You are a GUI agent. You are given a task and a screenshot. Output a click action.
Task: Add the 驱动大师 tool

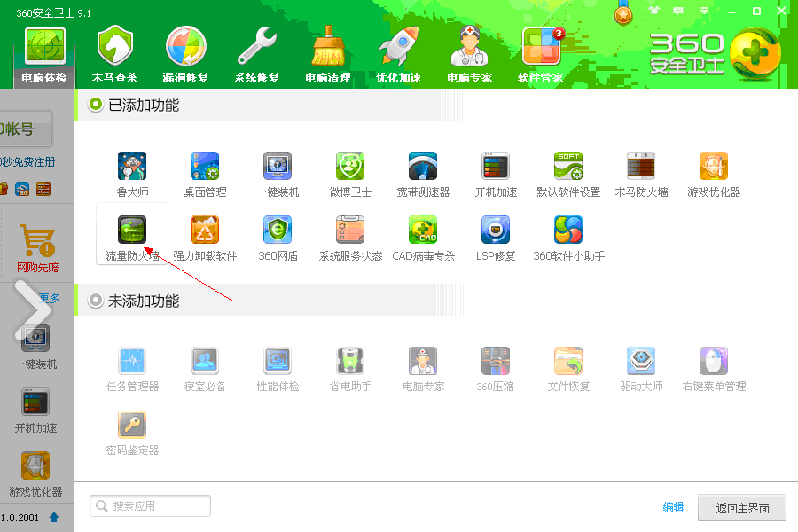[641, 369]
